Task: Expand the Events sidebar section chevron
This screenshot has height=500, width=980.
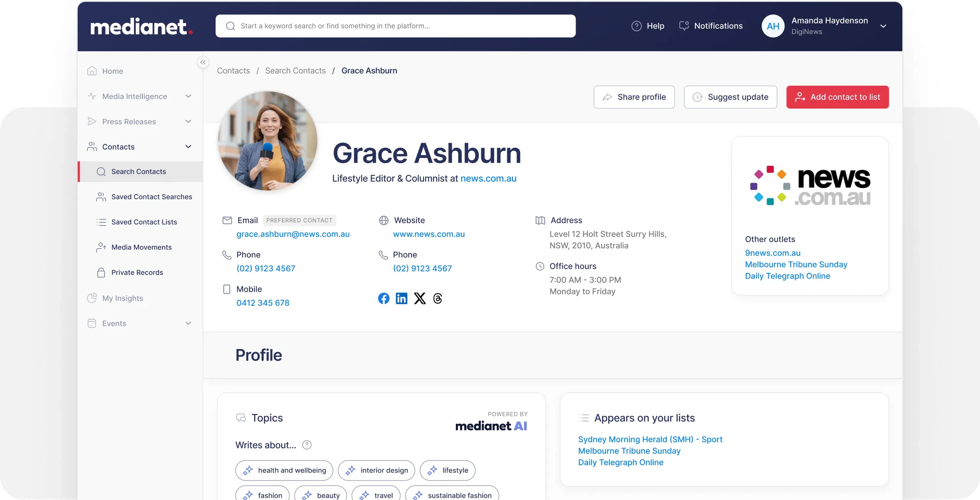Action: tap(188, 323)
